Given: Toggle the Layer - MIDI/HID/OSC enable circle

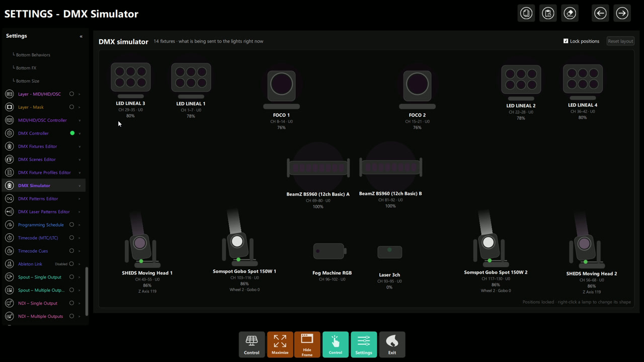Looking at the screenshot, I should (x=71, y=94).
